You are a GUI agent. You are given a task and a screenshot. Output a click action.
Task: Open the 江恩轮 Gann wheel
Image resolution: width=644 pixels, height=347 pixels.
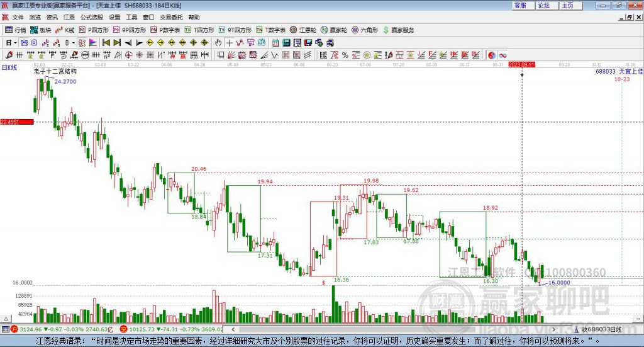(x=303, y=30)
